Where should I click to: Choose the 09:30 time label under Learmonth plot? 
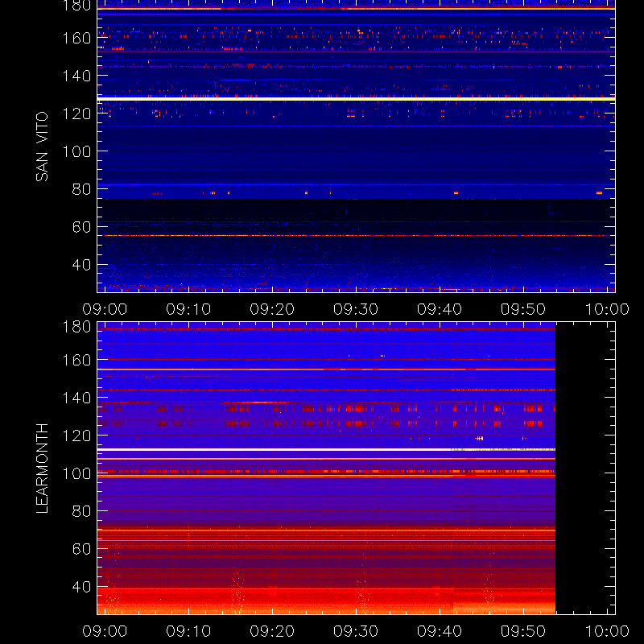[356, 631]
